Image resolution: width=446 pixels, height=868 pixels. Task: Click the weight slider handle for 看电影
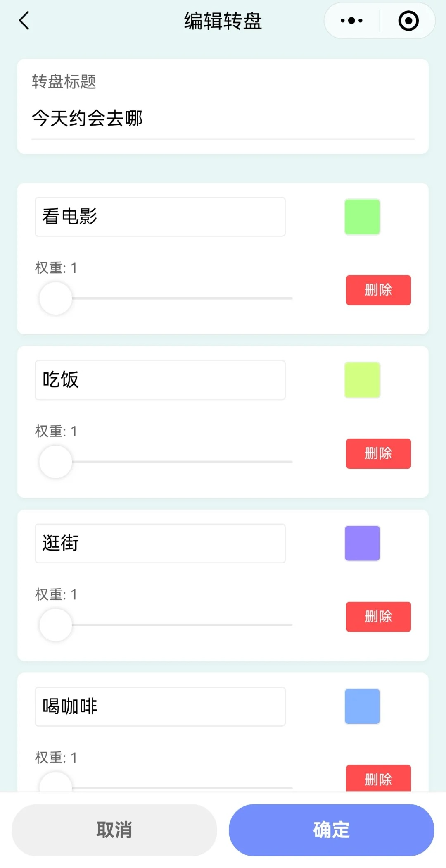(56, 298)
